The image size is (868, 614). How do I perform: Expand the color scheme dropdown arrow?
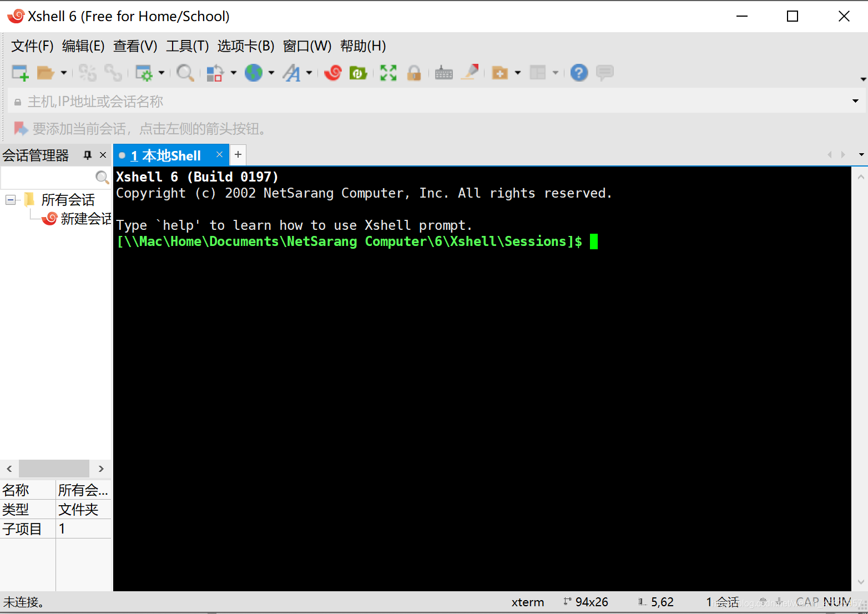tap(234, 73)
